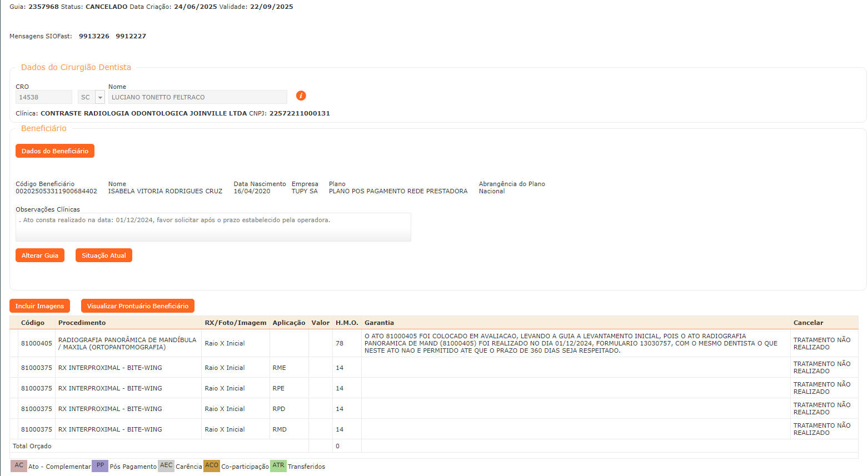Click the Total Orçado value 0
Viewport: 868px width, 476px height.
(337, 446)
